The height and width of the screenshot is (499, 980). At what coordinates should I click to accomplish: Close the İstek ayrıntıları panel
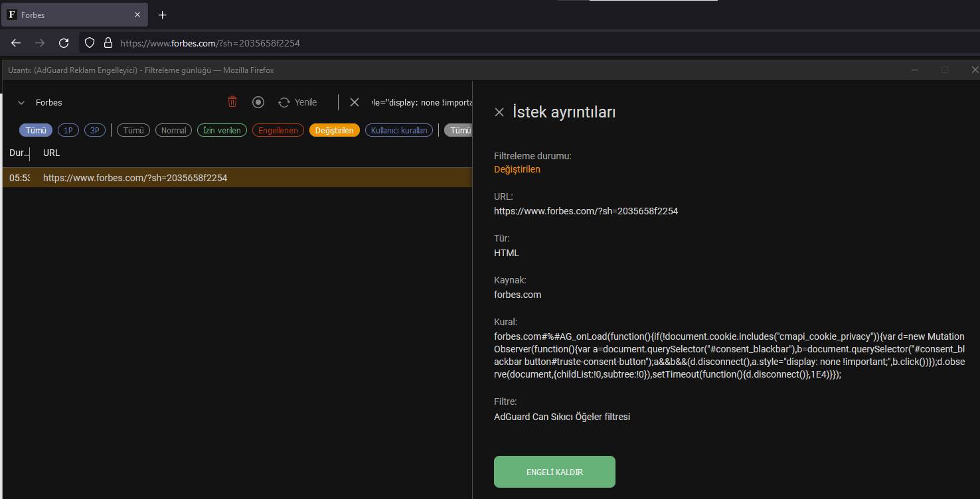pos(499,112)
